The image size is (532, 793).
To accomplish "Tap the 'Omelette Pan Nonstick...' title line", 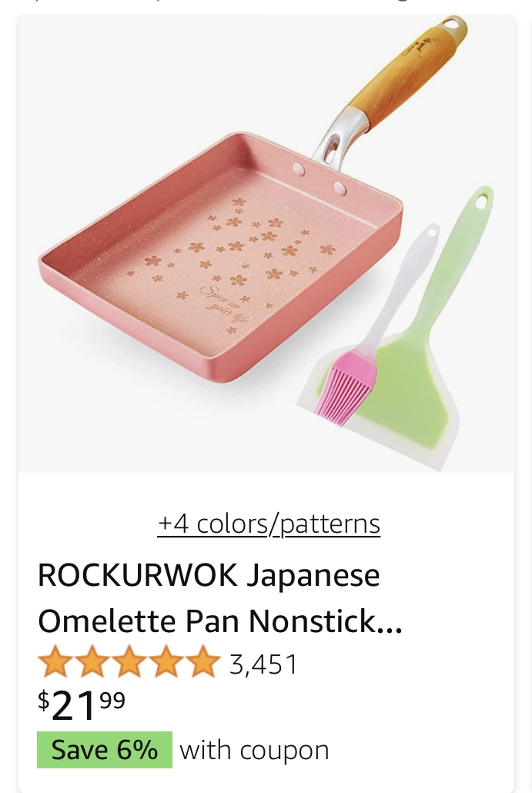I will point(220,621).
